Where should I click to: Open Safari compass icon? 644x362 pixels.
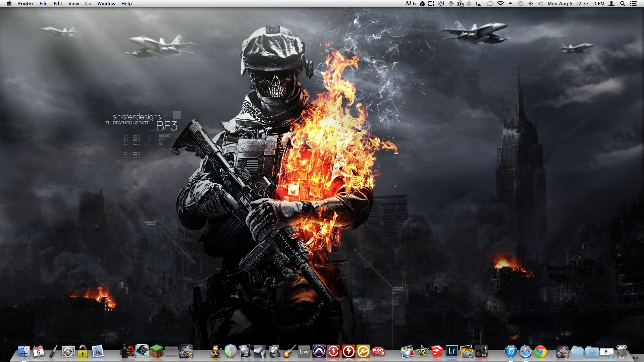[526, 352]
